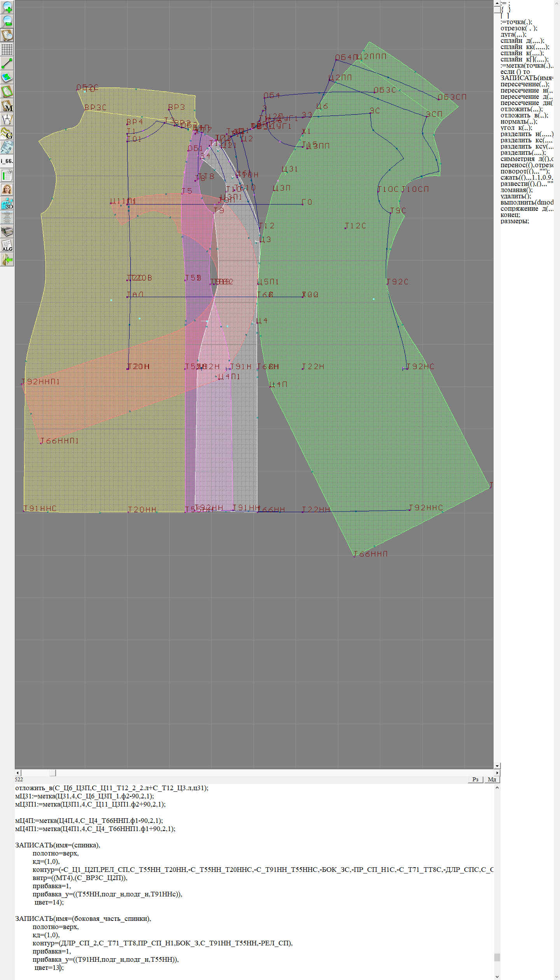Click the drafting compass tool icon
Image resolution: width=560 pixels, height=980 pixels.
click(7, 119)
